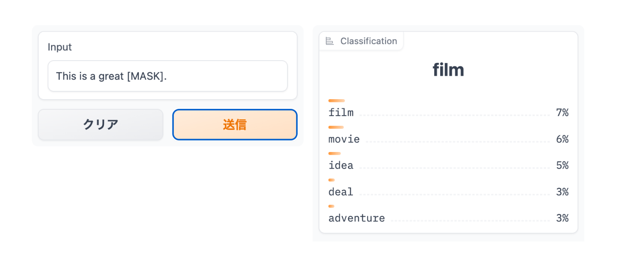This screenshot has height=253, width=644.
Task: Click the top predicted label film heading
Action: [448, 70]
